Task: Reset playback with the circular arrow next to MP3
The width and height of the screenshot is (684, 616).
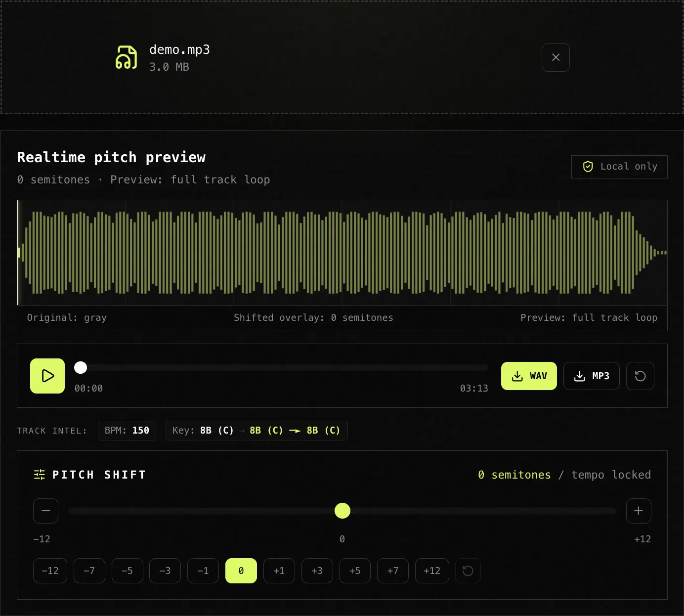Action: coord(640,376)
